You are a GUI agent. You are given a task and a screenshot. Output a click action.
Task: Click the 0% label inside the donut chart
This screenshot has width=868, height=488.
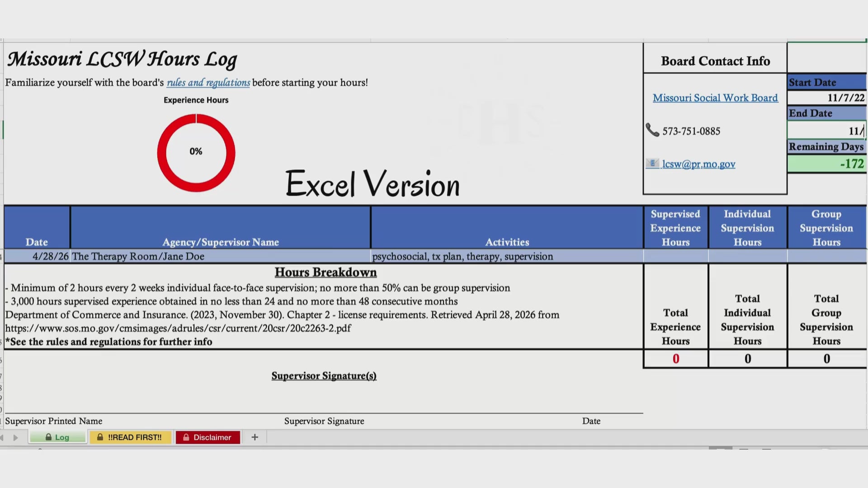tap(196, 151)
